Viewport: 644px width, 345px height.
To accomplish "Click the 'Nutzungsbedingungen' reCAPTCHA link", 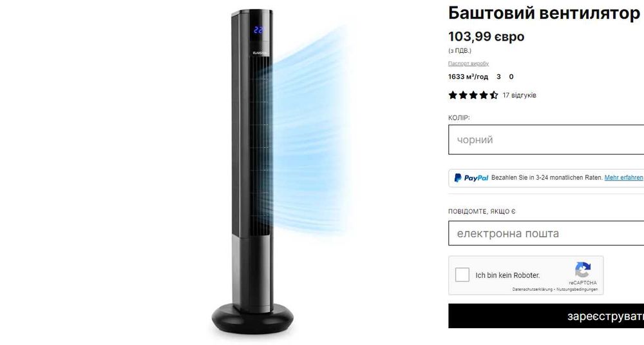I will tap(578, 290).
